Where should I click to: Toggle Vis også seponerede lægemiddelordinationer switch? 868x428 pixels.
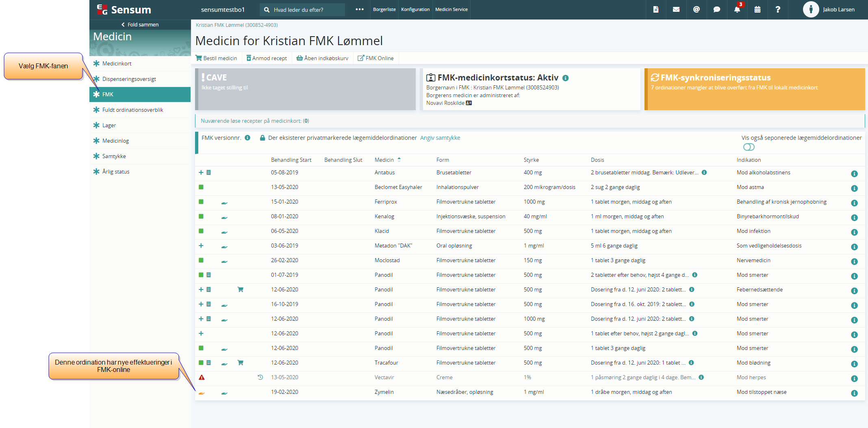coord(749,147)
